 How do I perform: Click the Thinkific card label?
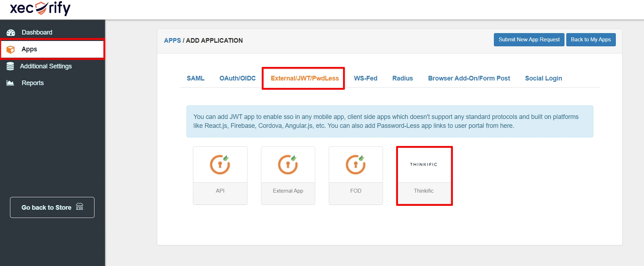pos(424,191)
